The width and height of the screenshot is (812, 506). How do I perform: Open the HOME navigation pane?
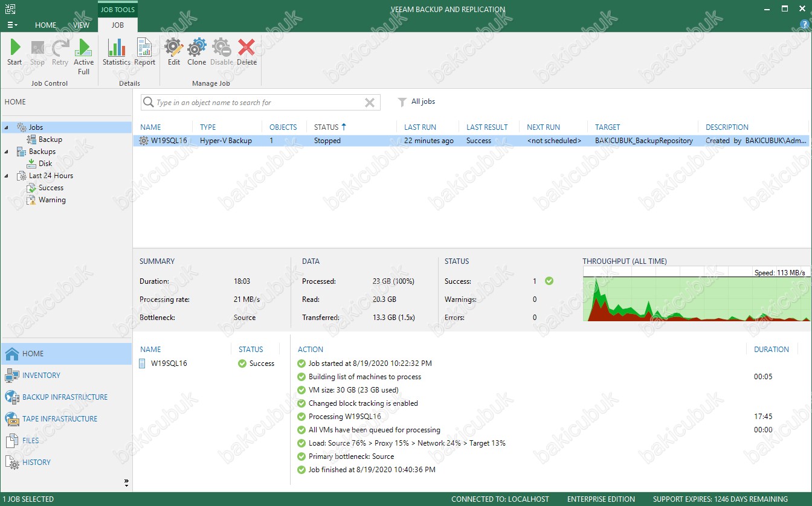(66, 354)
